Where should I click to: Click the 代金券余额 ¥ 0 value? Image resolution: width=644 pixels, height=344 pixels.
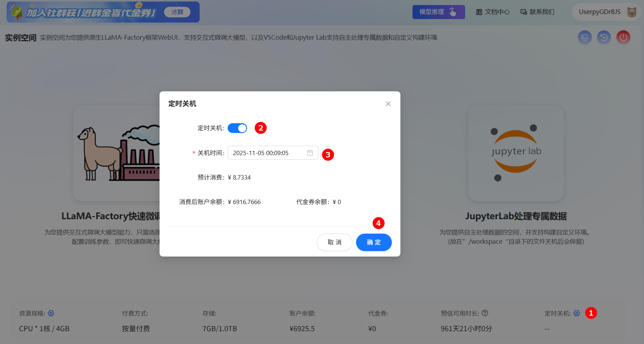[x=337, y=202]
